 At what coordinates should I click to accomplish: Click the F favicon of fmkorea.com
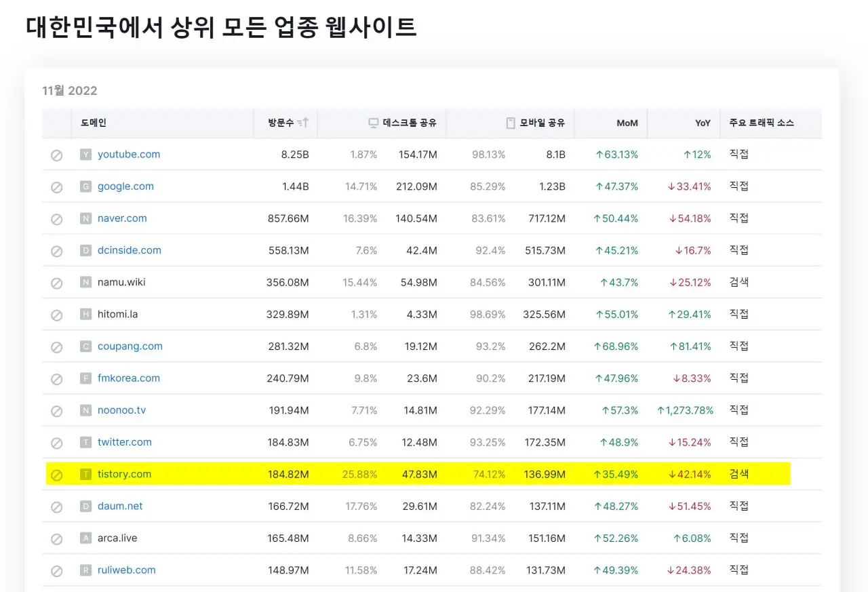pos(85,378)
